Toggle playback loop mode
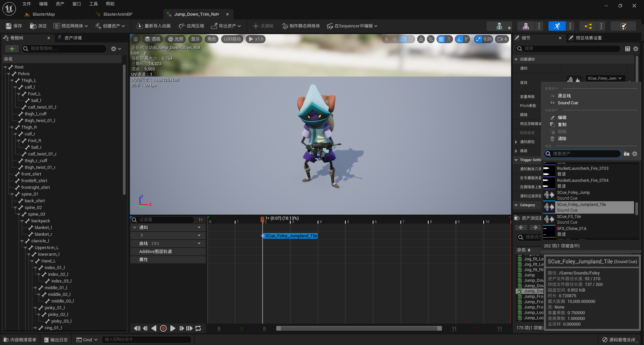This screenshot has width=644, height=345. (x=198, y=328)
